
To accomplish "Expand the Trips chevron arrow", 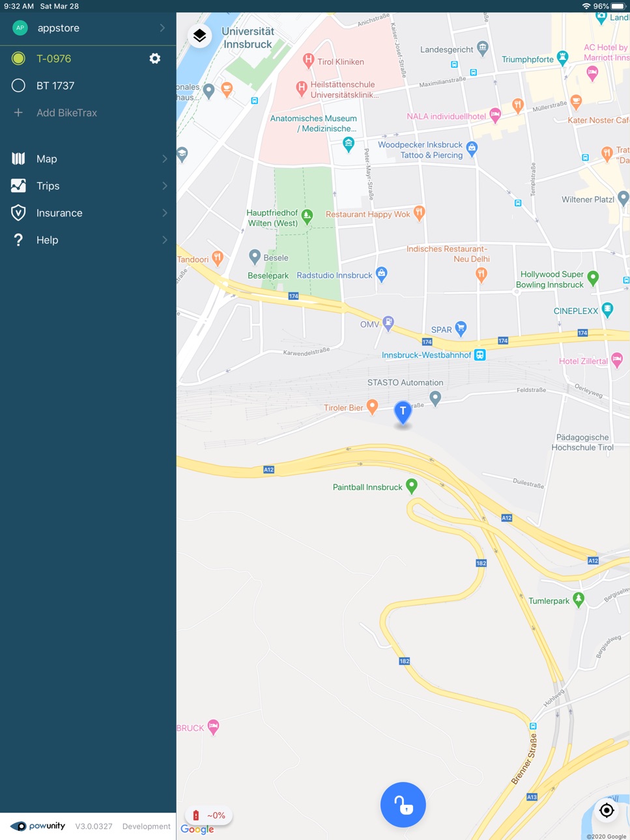I will click(x=164, y=186).
